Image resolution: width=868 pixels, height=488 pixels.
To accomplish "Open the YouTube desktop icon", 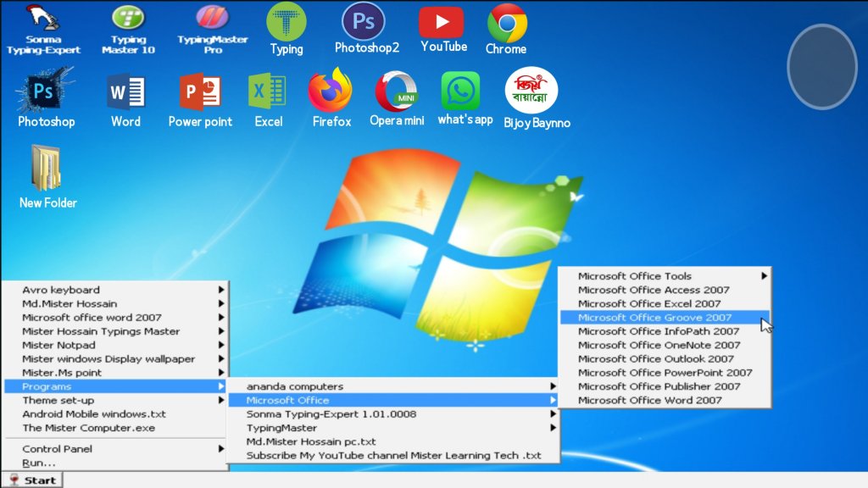I will tap(441, 24).
